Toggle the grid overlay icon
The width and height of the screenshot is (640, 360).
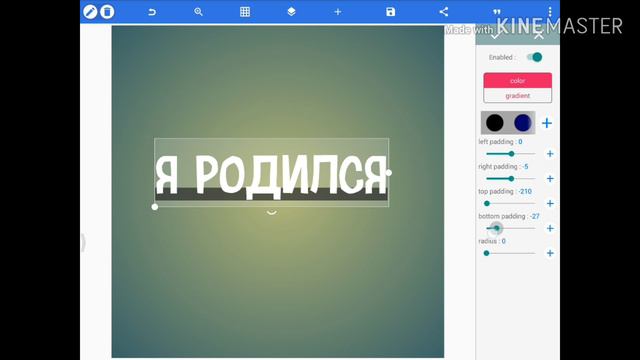(245, 12)
